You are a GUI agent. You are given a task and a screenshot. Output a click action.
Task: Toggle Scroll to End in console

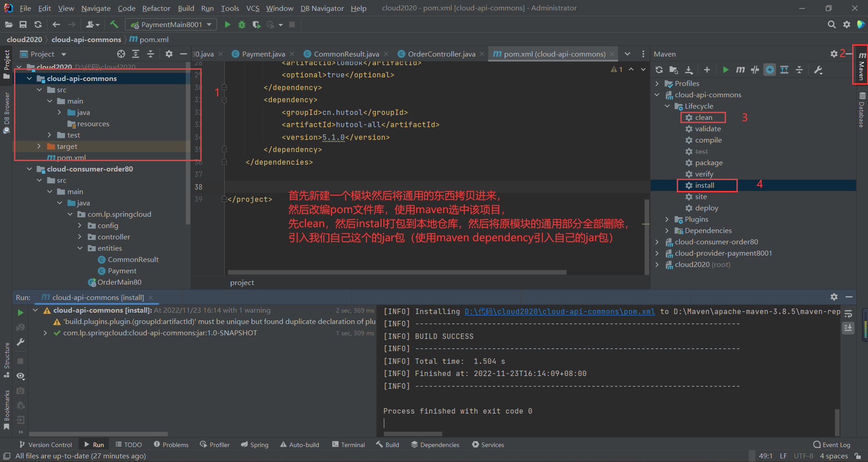(x=848, y=328)
